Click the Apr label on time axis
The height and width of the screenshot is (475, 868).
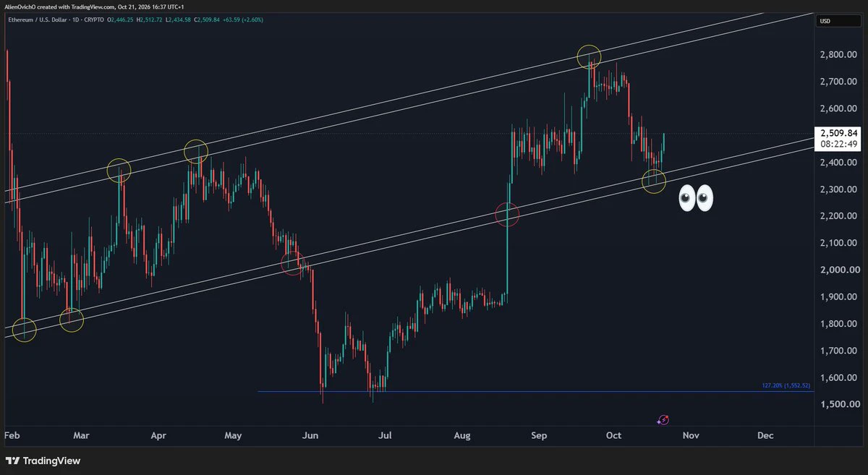(x=158, y=436)
